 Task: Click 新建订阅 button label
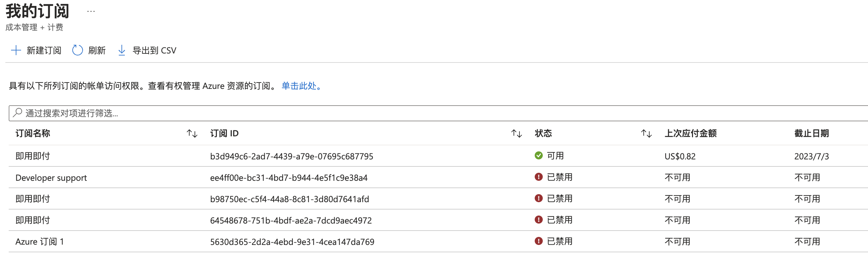[44, 50]
